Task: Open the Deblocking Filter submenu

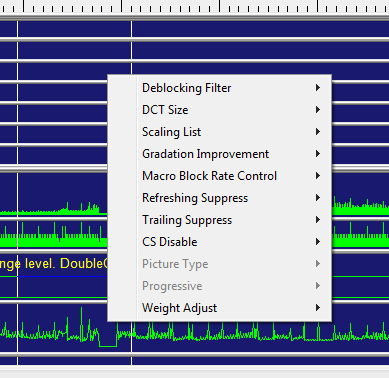Action: [x=219, y=88]
